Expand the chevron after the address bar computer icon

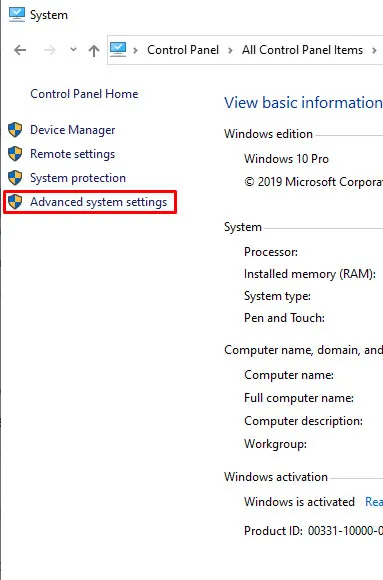click(135, 50)
